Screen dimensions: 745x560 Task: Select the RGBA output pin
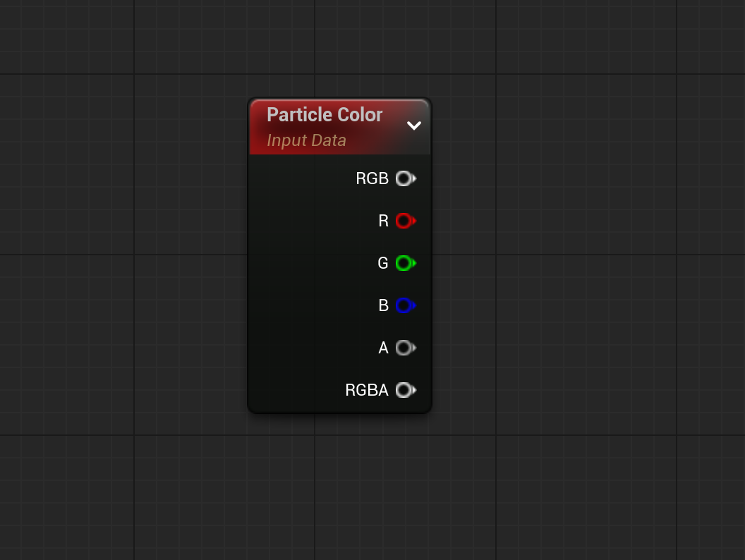point(405,390)
